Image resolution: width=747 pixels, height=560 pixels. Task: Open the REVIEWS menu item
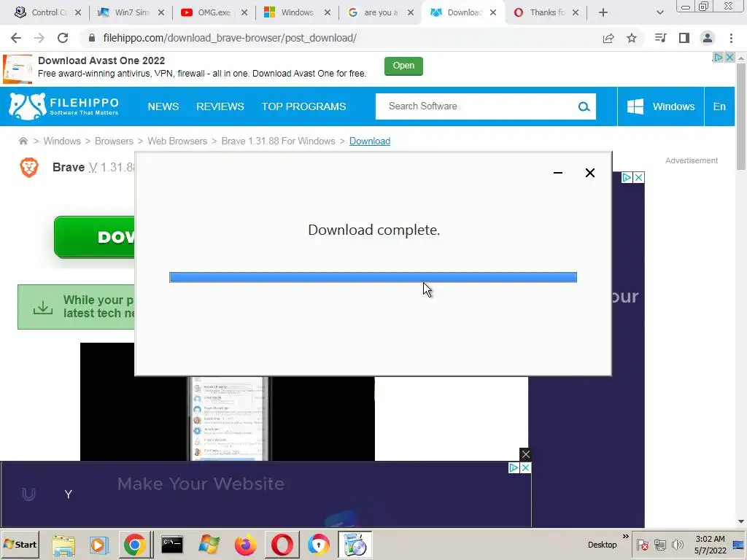tap(220, 106)
